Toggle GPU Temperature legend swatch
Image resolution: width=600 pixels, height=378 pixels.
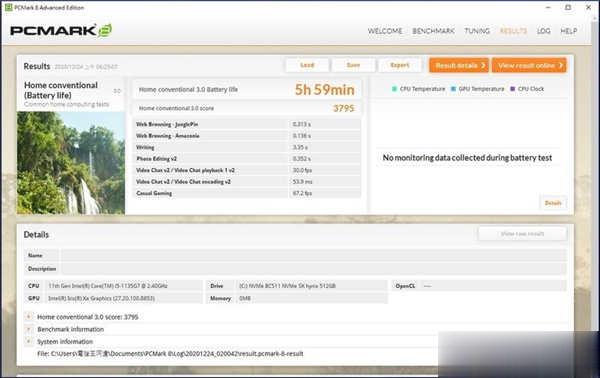point(453,89)
